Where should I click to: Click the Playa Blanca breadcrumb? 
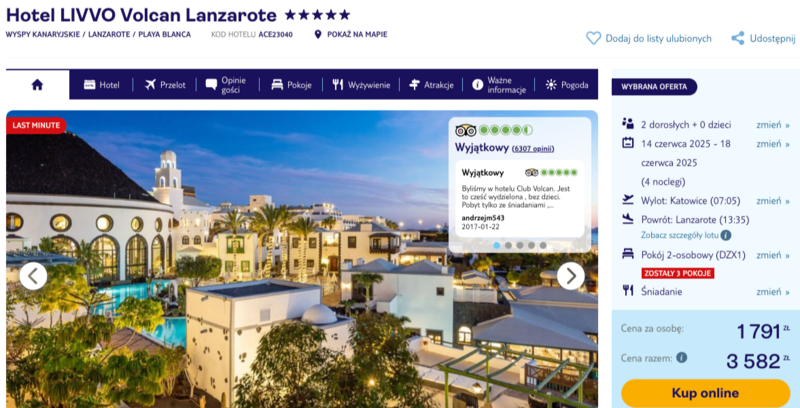coord(165,34)
